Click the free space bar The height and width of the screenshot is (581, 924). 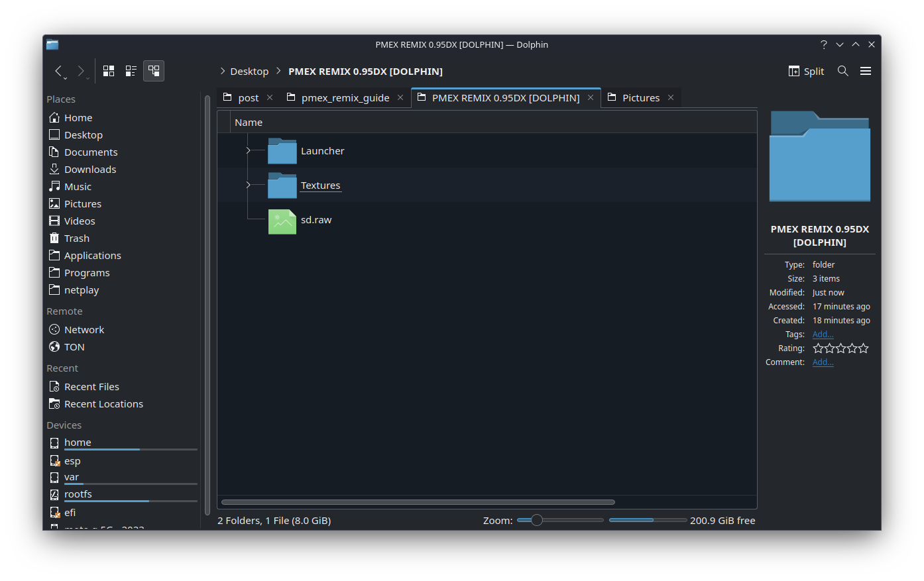(648, 520)
